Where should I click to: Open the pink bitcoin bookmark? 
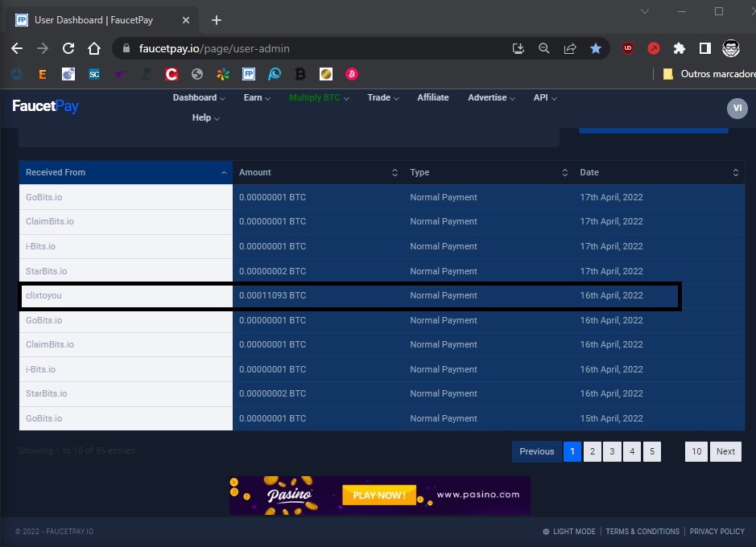[352, 74]
